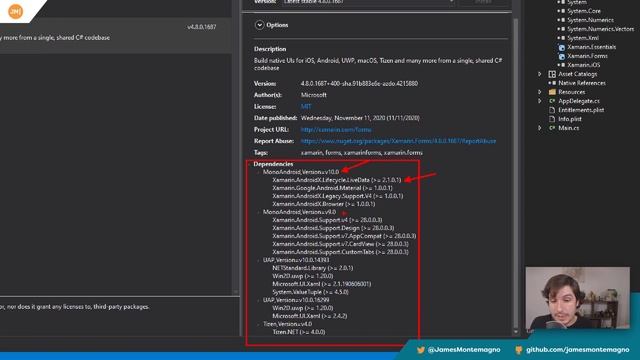
Task: Select Xamarin.AndroidX.Lifecycle.LiveData dependency
Action: (x=337, y=180)
